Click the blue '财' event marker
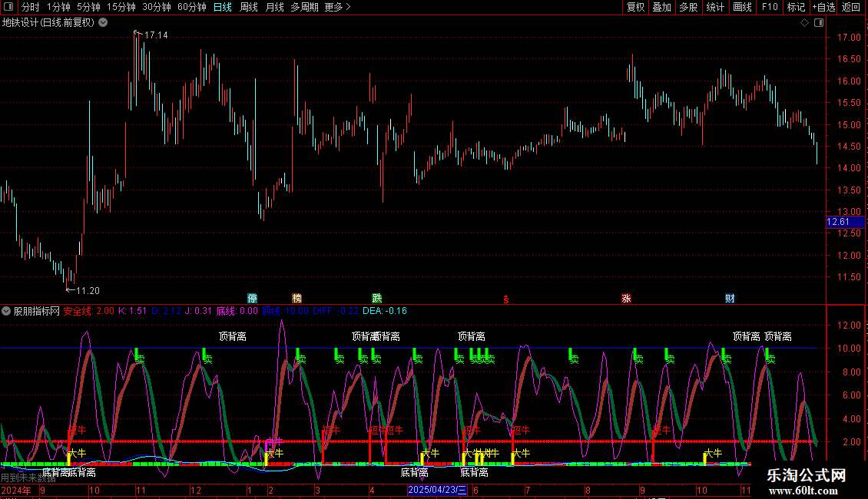 (x=730, y=298)
